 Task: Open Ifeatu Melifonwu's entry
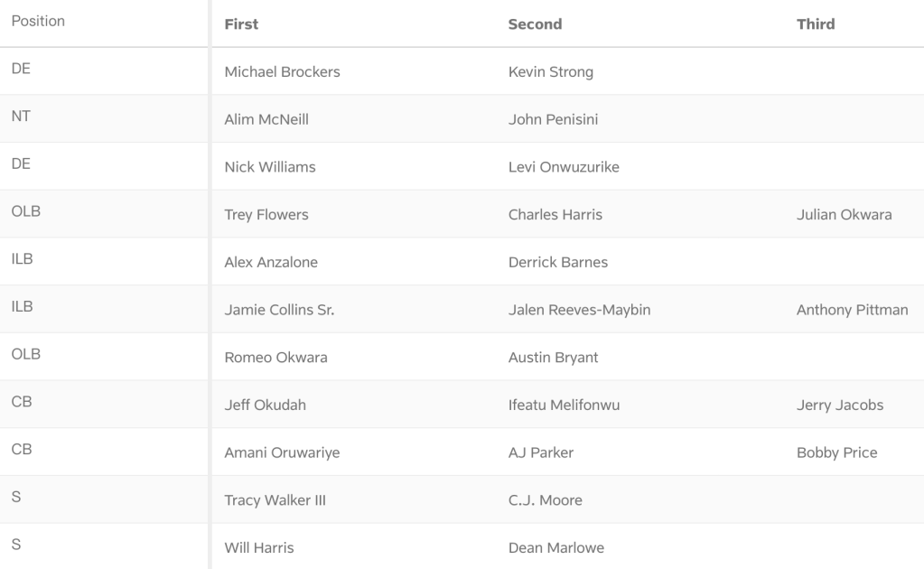point(564,406)
